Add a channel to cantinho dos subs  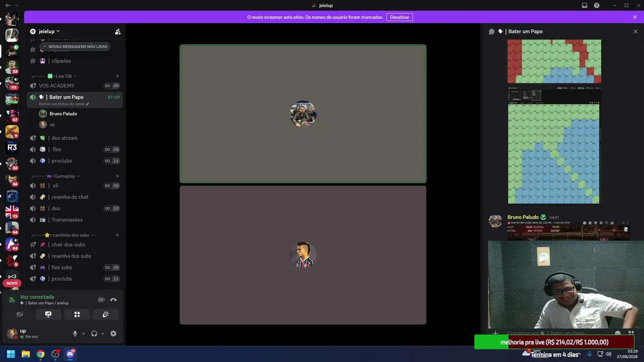click(x=117, y=235)
